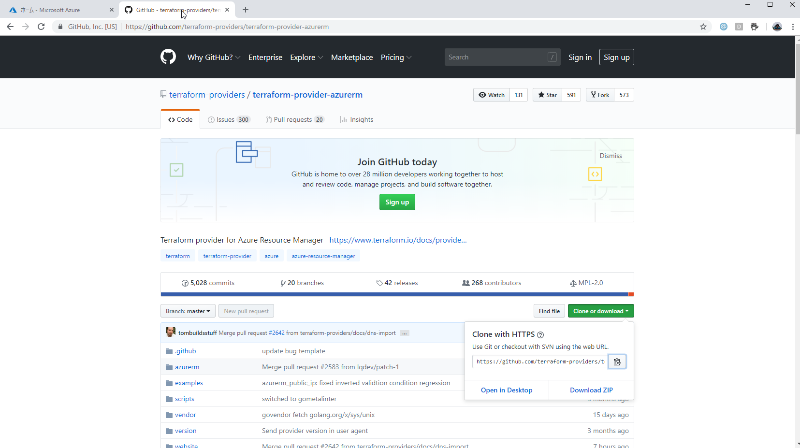800x448 pixels.
Task: Click the stargazers count number
Action: 571,95
